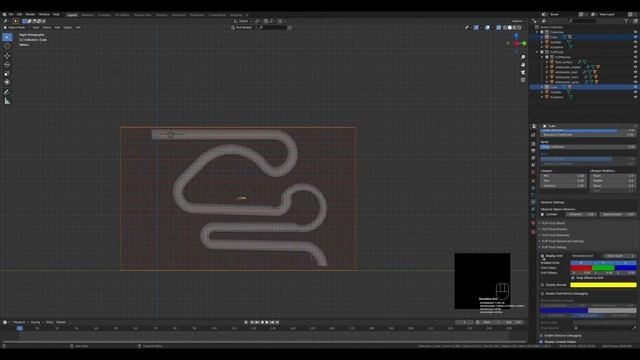Switch to wireframe viewport shading
Image resolution: width=640 pixels, height=360 pixels.
coord(505,27)
